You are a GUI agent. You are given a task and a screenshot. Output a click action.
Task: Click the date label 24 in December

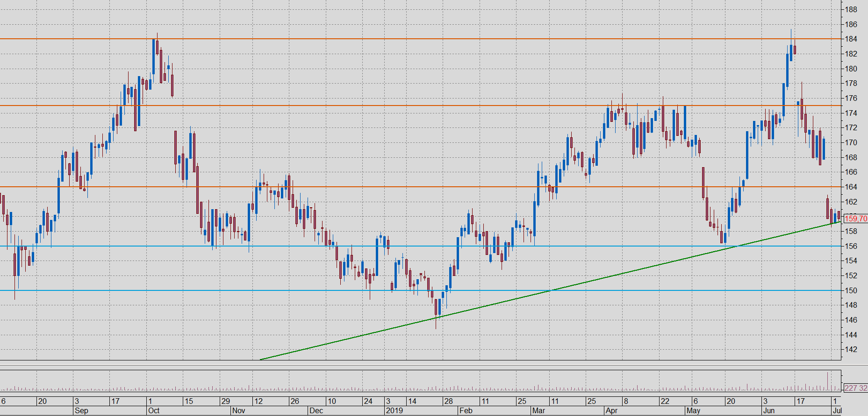(x=368, y=401)
